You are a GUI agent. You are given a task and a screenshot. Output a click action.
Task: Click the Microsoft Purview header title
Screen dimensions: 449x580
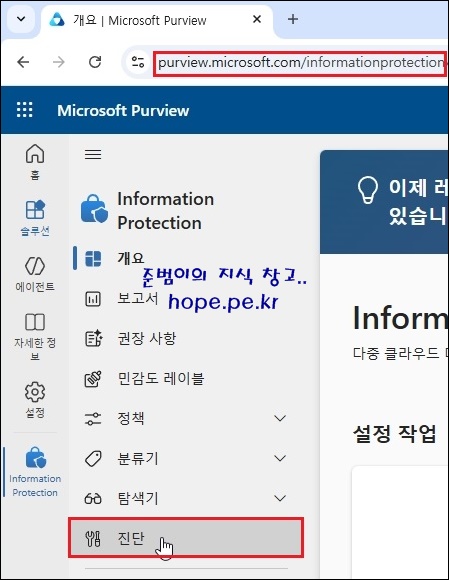pos(123,110)
